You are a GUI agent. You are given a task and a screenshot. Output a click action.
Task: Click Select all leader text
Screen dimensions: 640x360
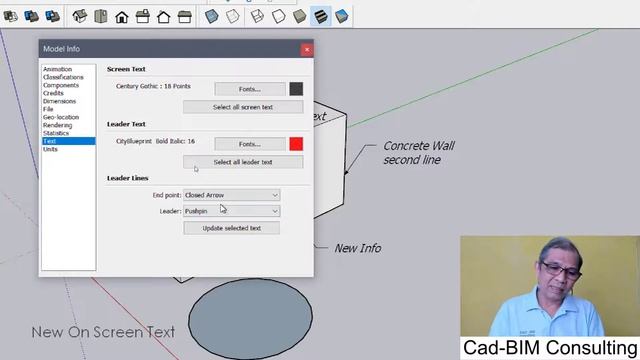[x=243, y=162]
